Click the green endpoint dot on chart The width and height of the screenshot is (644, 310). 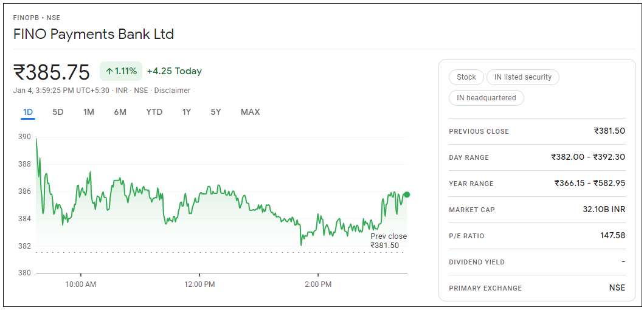point(407,195)
